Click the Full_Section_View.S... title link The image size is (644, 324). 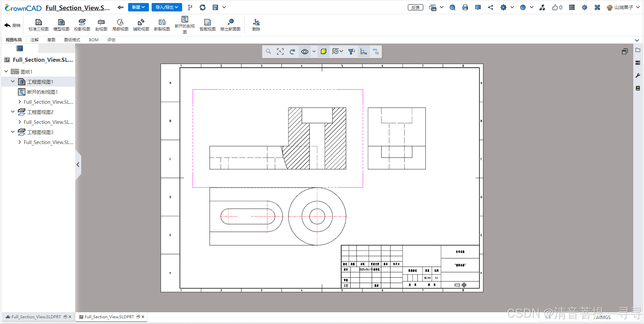[78, 8]
